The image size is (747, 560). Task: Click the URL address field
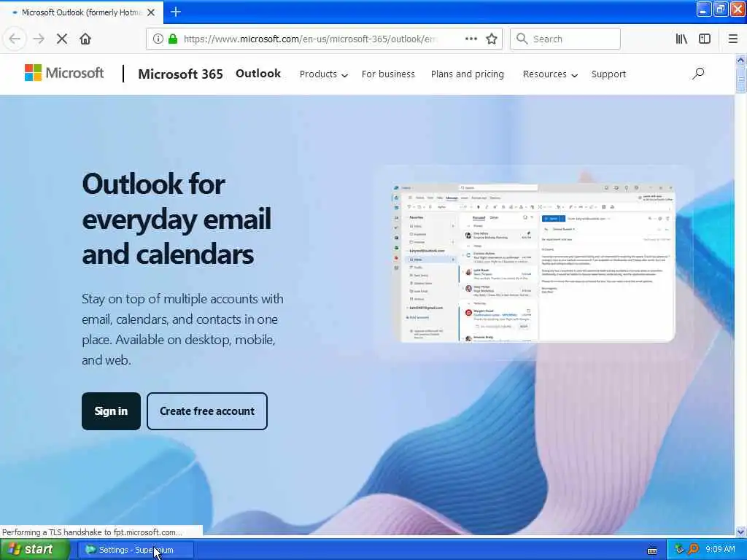pyautogui.click(x=309, y=39)
